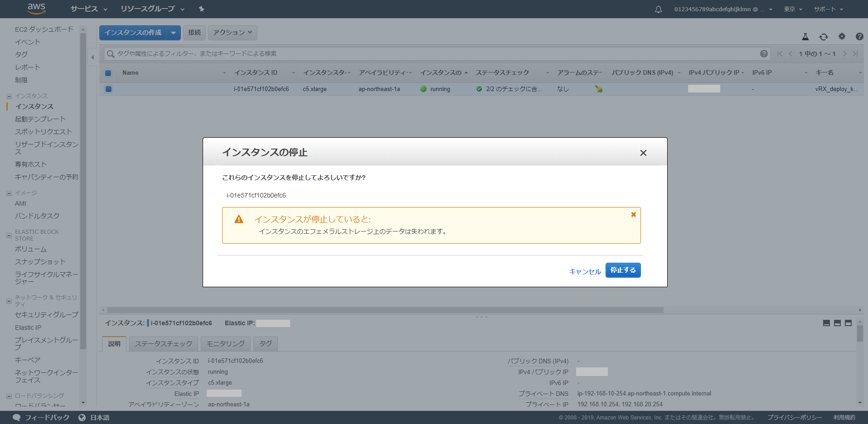Open the 東京 region dropdown
The image size is (868, 424).
pyautogui.click(x=792, y=9)
